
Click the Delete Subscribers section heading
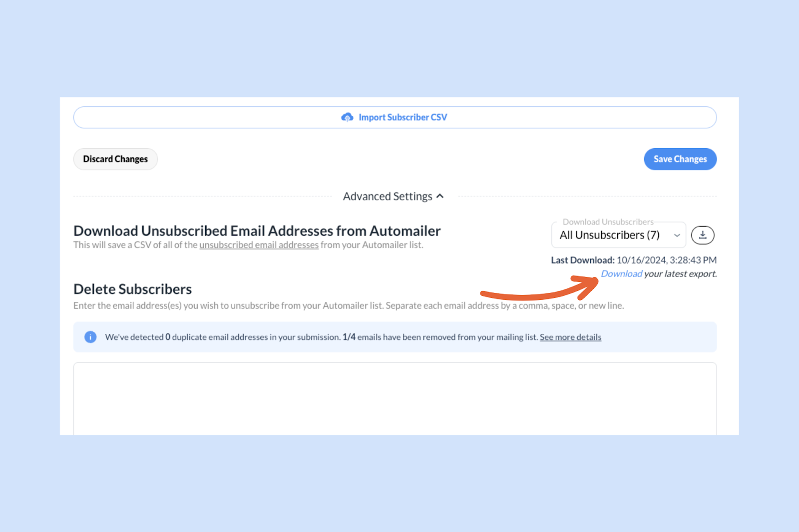[132, 288]
